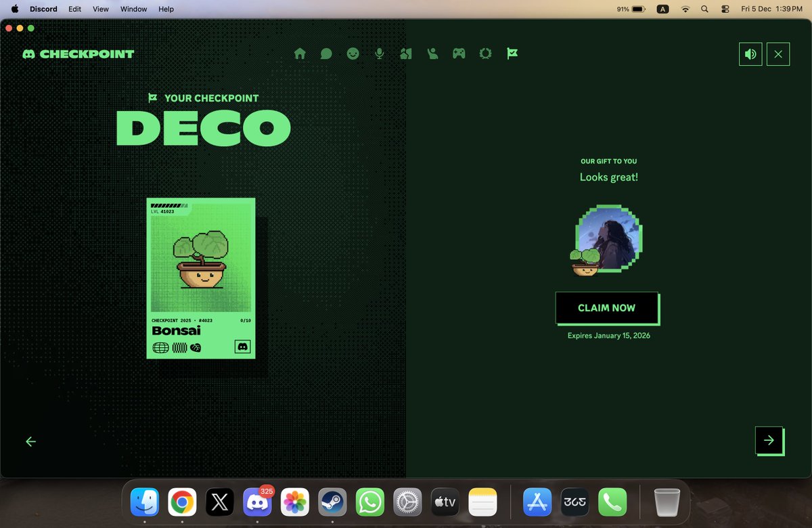Screen dimensions: 812x528
Task: Open the View menu
Action: tap(100, 9)
